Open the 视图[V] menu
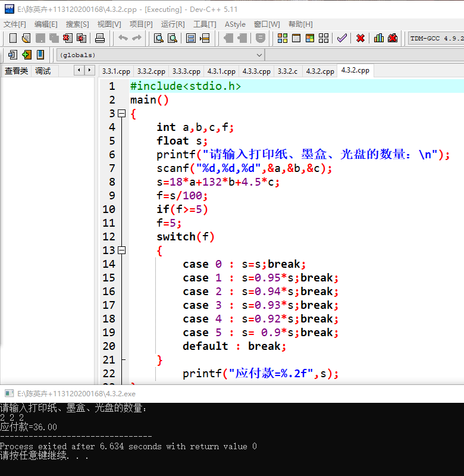The width and height of the screenshot is (464, 476). coord(109,24)
